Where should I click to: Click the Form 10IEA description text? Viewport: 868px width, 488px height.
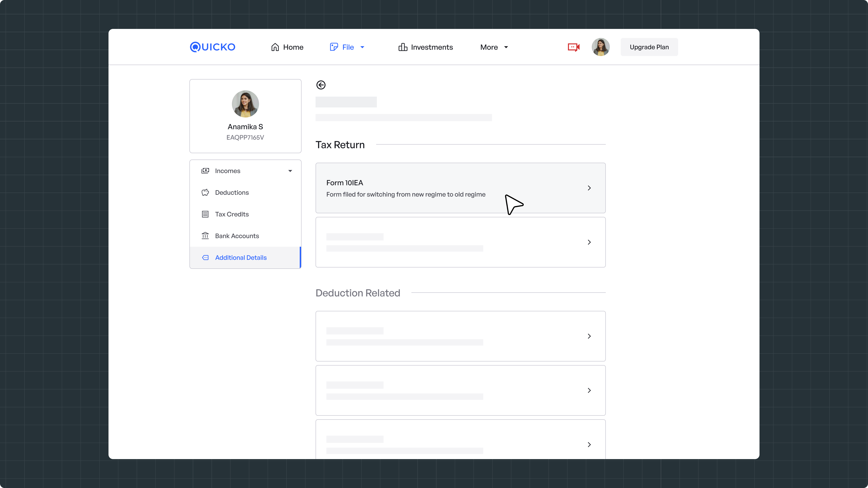coord(406,194)
